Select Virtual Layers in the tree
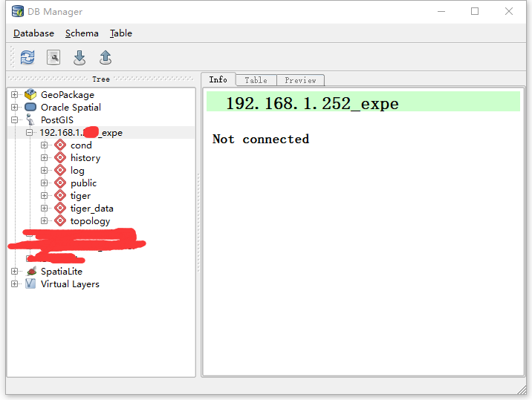 (70, 284)
